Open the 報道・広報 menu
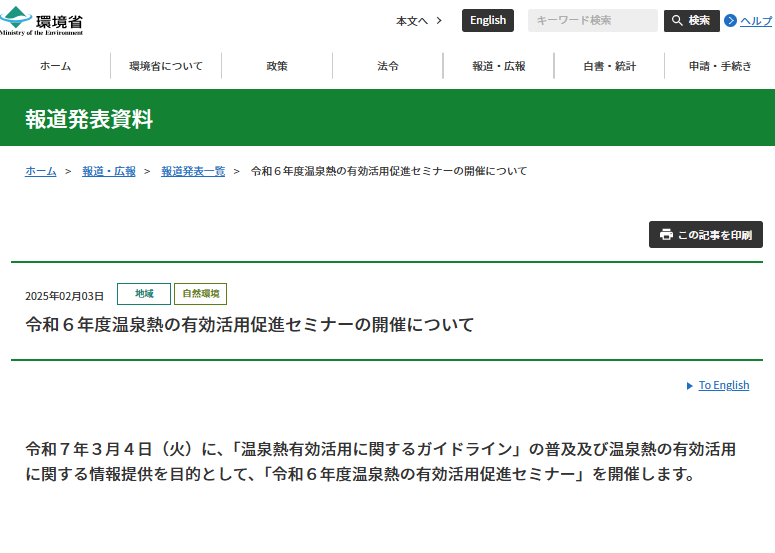This screenshot has width=775, height=553. [499, 66]
